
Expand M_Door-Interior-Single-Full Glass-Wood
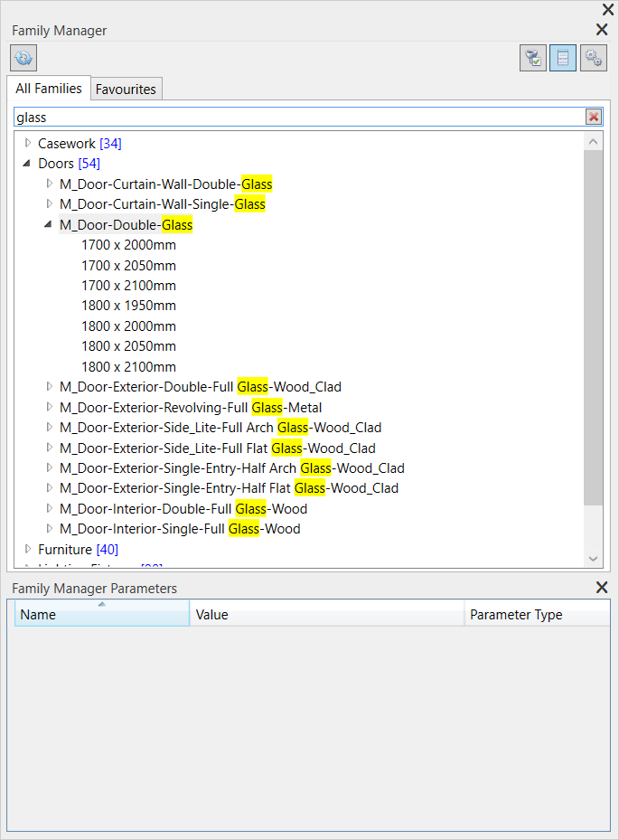[x=50, y=529]
